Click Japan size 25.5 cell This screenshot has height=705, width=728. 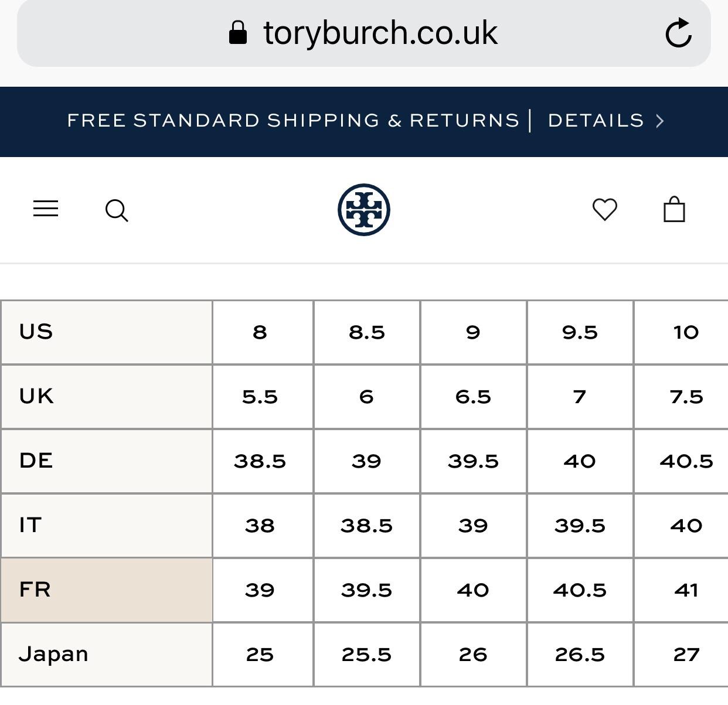tap(366, 655)
